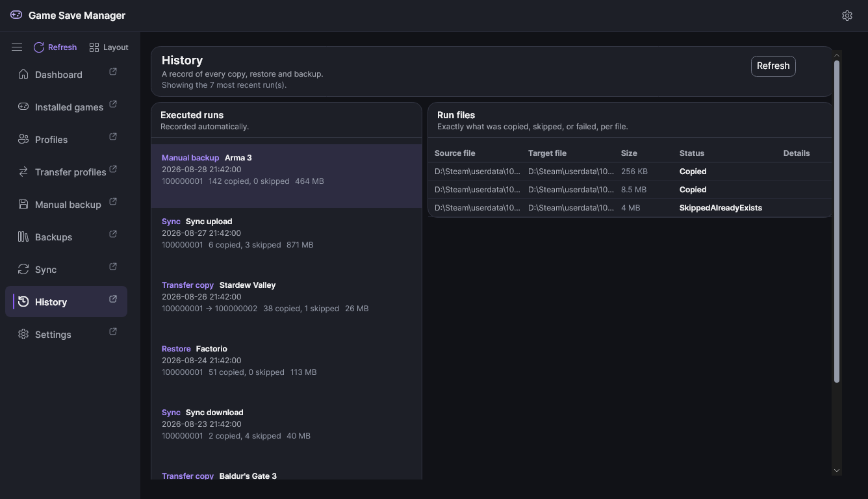Pop out Transfer profiles window icon
Screen dimensions: 868x499
click(113, 169)
